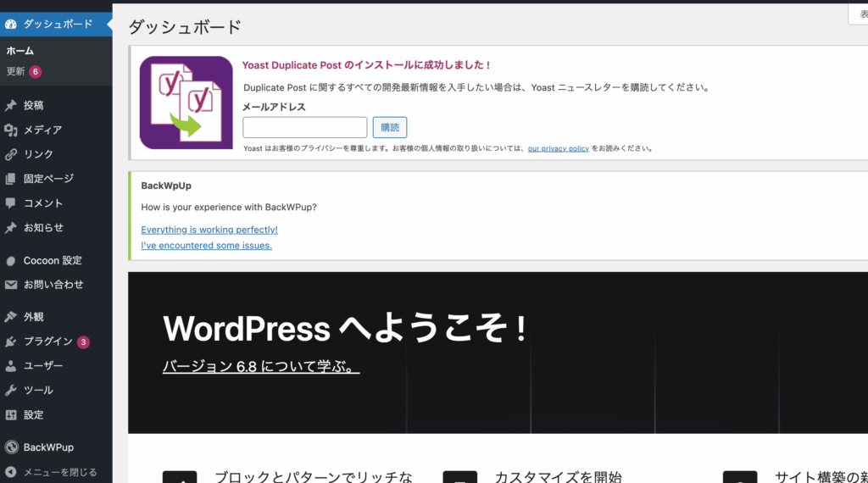Image resolution: width=868 pixels, height=483 pixels.
Task: Click the メールアドレス input field
Action: 305,127
